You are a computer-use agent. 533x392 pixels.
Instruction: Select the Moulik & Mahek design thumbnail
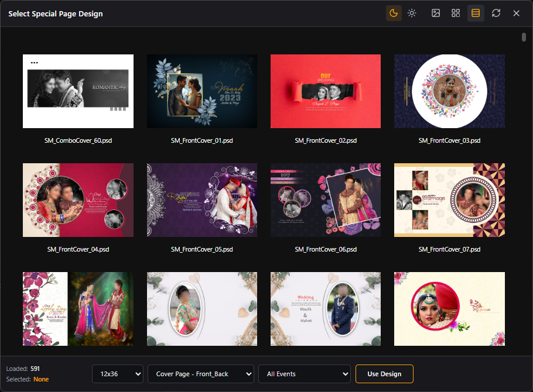326,309
